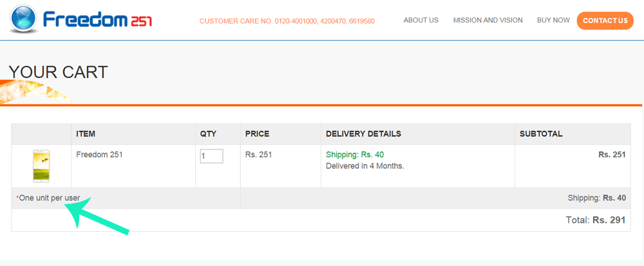Click the Freedom 251 brand wordmark
This screenshot has height=266, width=644.
click(97, 19)
